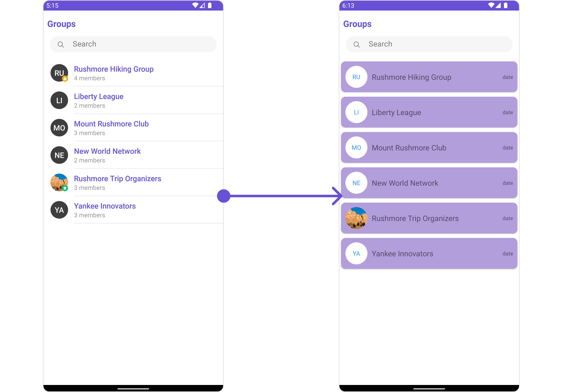Click the search magnifier icon in left phone
This screenshot has height=392, width=565.
61,44
